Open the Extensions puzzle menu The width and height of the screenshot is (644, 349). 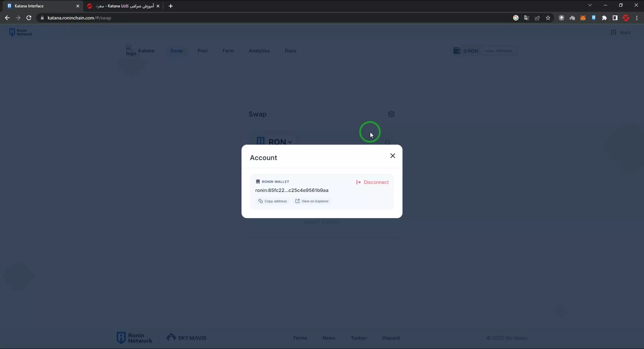point(604,18)
